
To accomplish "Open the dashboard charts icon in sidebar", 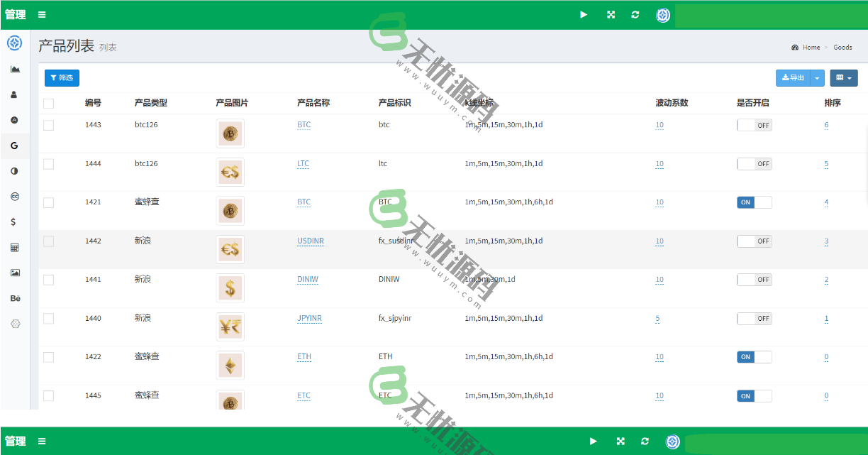I will 15,69.
